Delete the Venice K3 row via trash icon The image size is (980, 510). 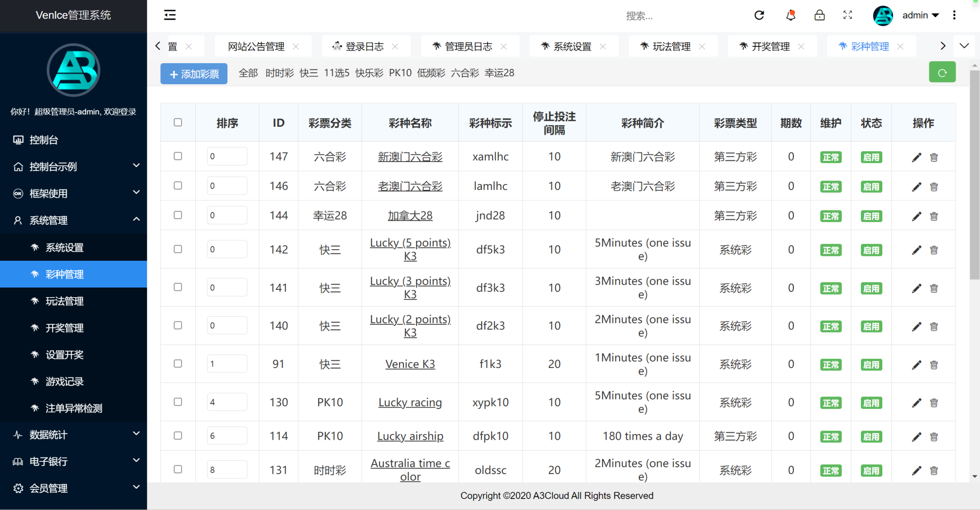934,365
